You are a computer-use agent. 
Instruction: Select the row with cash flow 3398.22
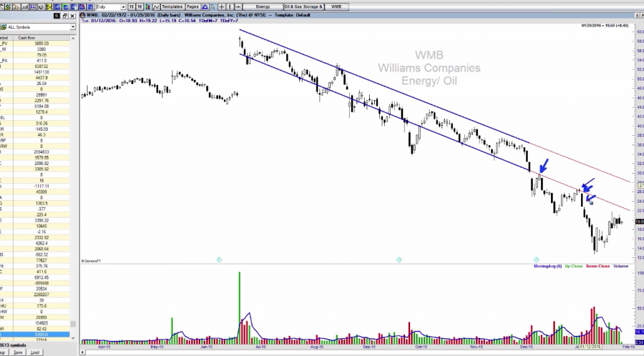(x=35, y=221)
